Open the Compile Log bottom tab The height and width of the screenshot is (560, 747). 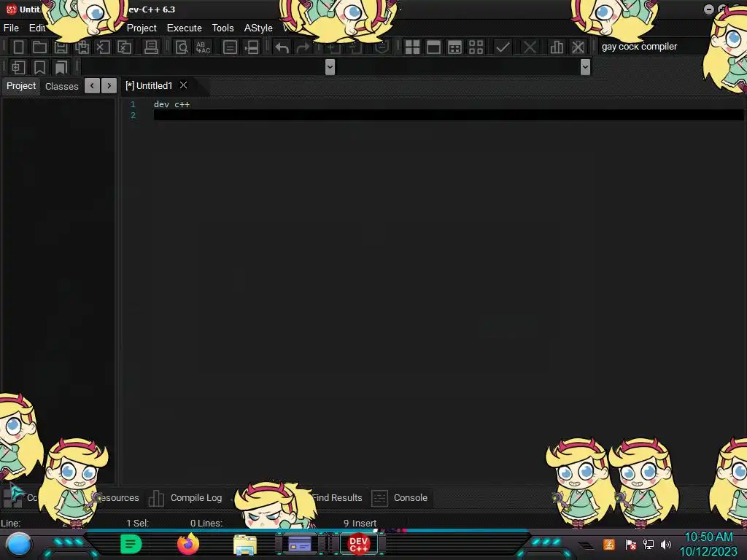tap(185, 498)
